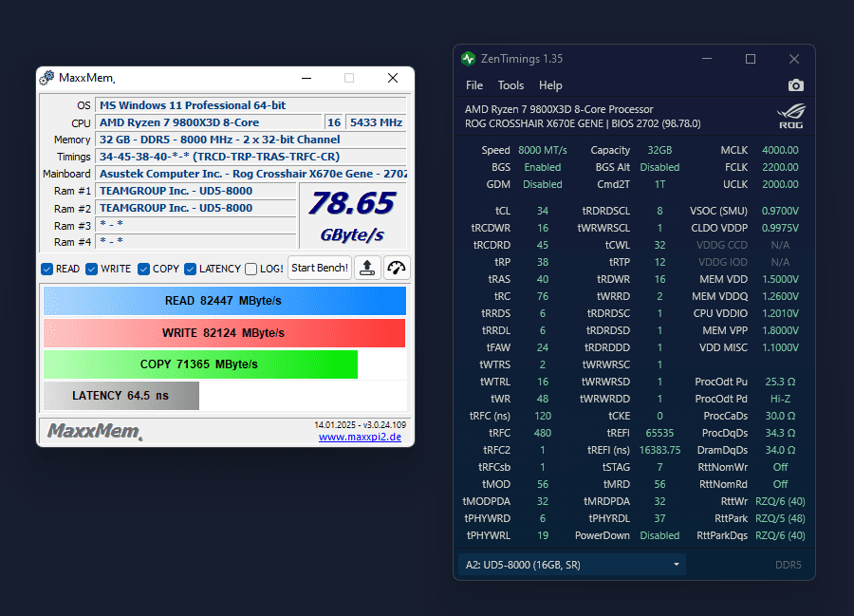
Task: Click the Cmd2T 1T value
Action: coord(659,184)
